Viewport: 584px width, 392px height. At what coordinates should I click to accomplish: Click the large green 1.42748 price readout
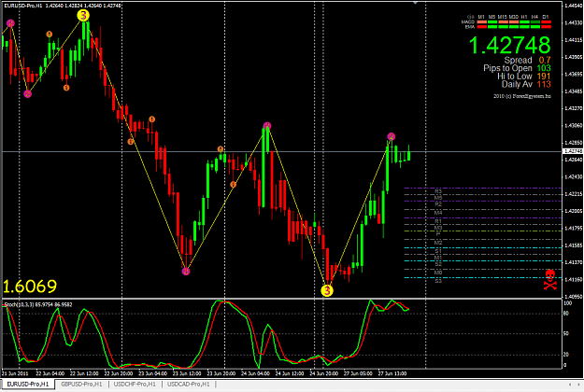(509, 45)
